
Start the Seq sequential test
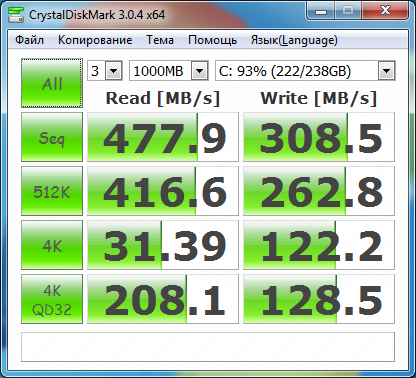(52, 137)
